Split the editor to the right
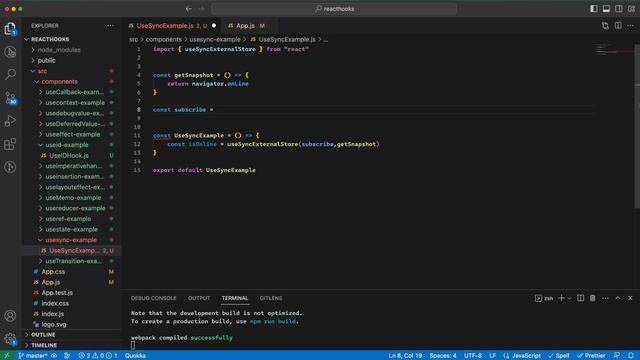The image size is (640, 360). [x=618, y=26]
